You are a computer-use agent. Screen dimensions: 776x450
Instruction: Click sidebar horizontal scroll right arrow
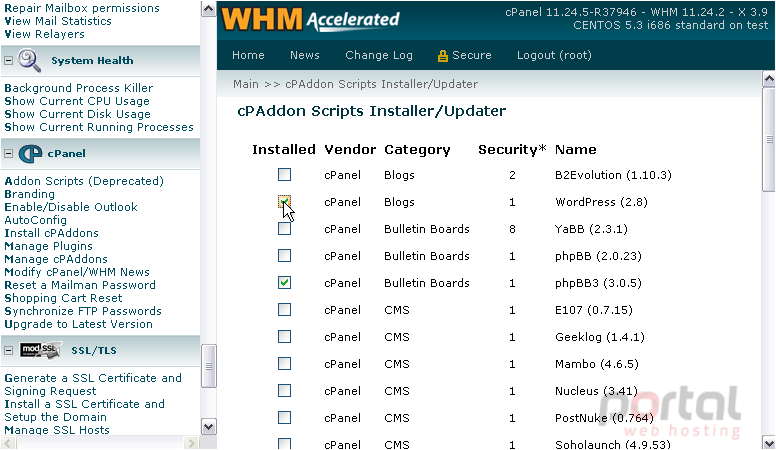191,443
